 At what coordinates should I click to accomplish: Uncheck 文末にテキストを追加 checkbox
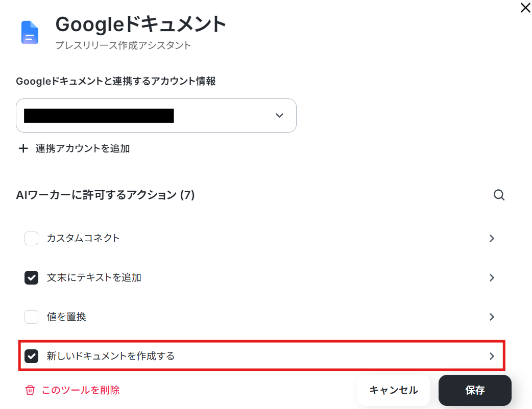[x=31, y=277]
